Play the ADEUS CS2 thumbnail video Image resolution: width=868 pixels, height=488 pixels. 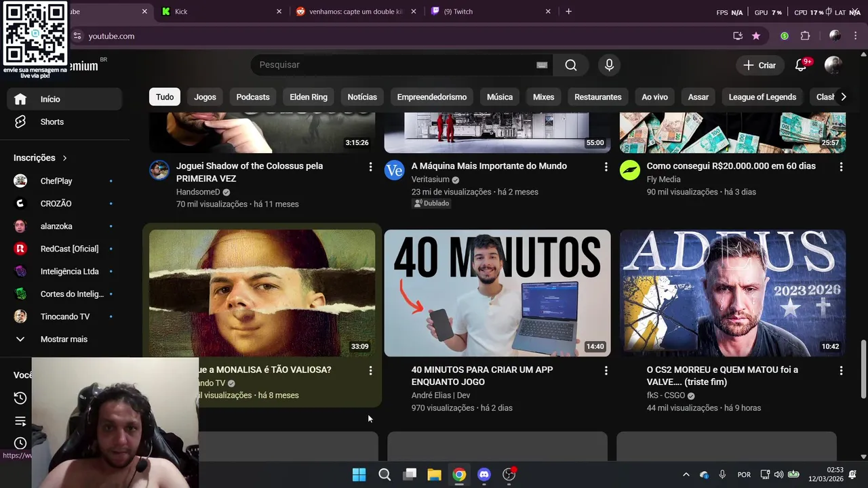click(x=732, y=293)
